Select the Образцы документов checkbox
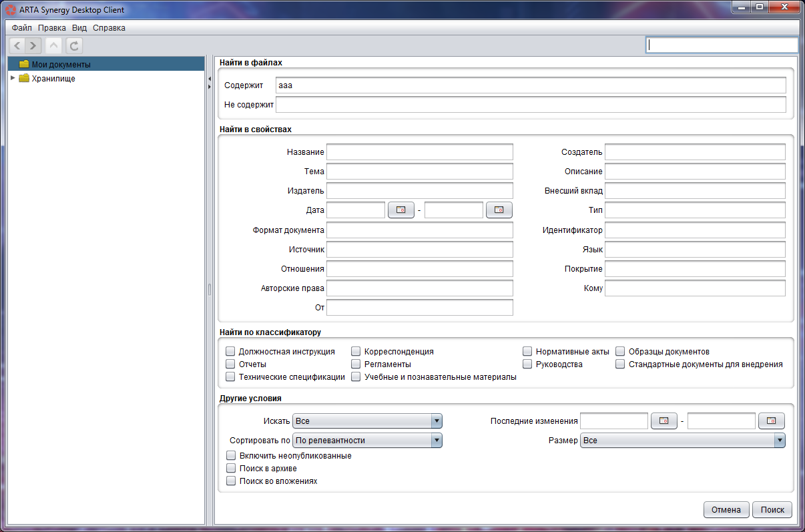The height and width of the screenshot is (532, 805). point(620,351)
